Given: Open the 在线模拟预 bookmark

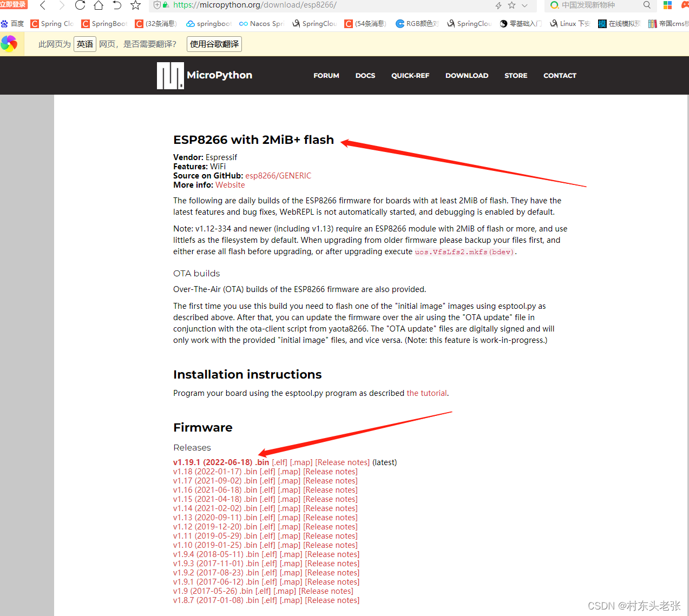Looking at the screenshot, I should [619, 23].
